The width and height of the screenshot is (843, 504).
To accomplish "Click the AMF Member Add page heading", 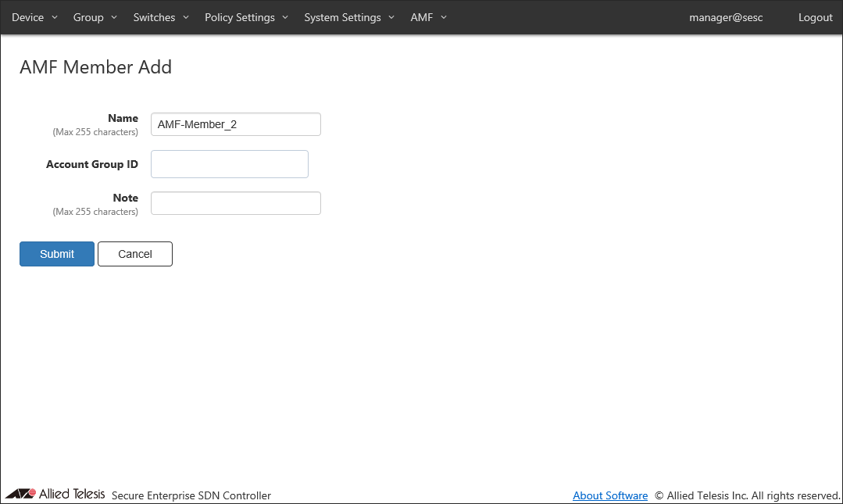I will click(x=95, y=67).
